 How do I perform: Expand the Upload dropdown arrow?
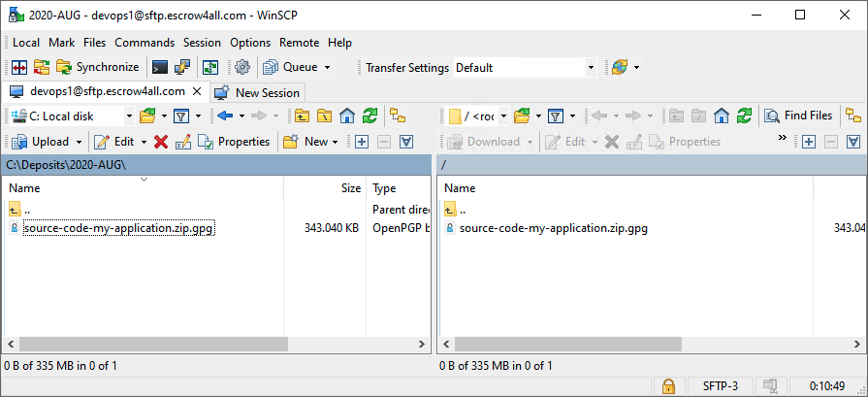coord(79,142)
